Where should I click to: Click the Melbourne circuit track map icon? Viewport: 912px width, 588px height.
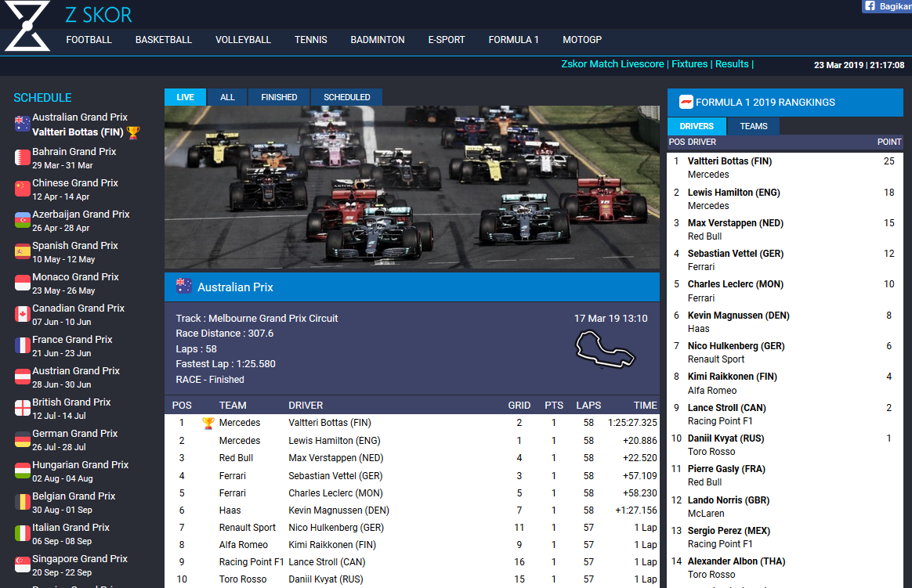pyautogui.click(x=605, y=349)
